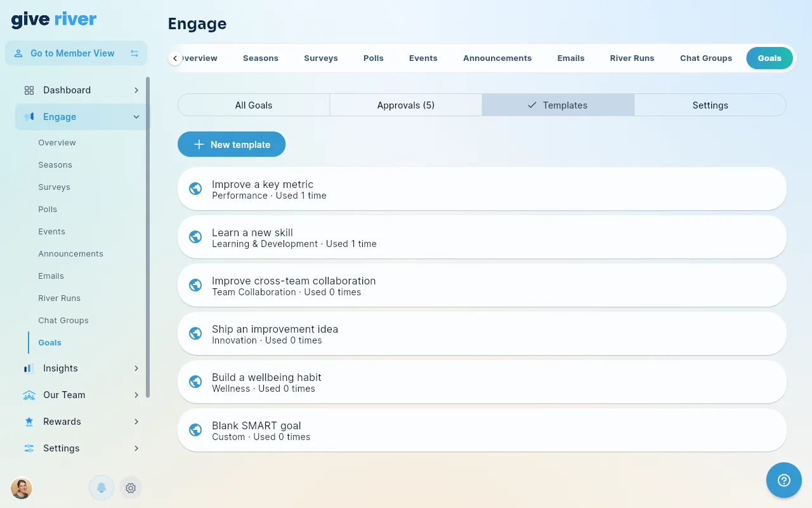Expand the Dashboard menu chevron

tap(136, 90)
